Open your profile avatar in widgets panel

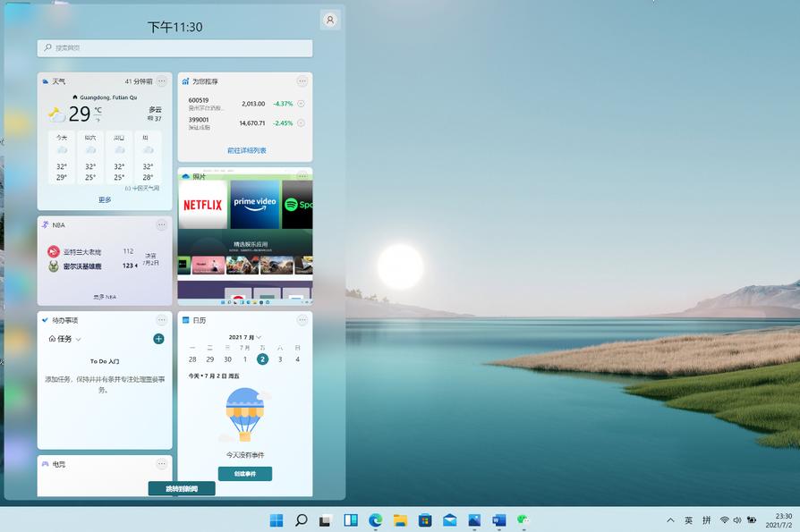click(x=330, y=19)
